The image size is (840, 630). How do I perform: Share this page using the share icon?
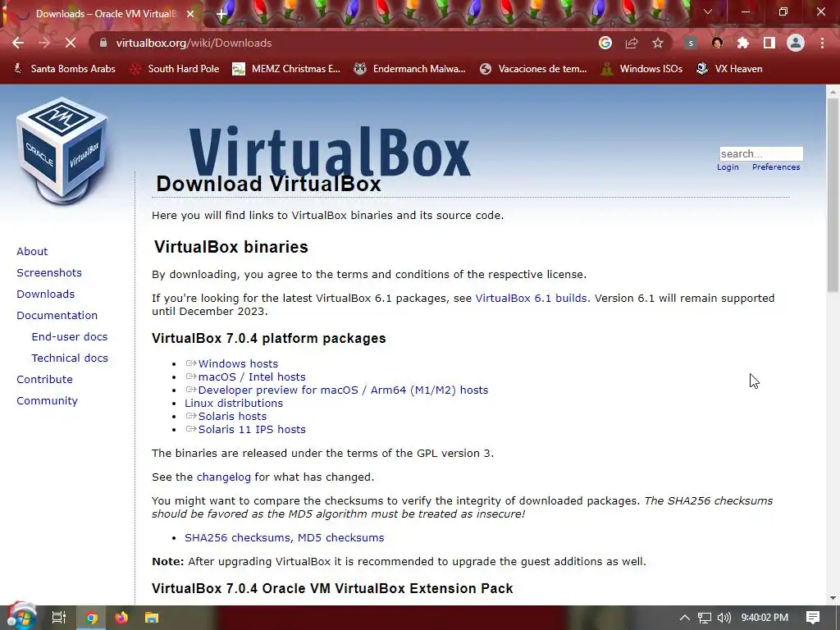click(x=632, y=43)
